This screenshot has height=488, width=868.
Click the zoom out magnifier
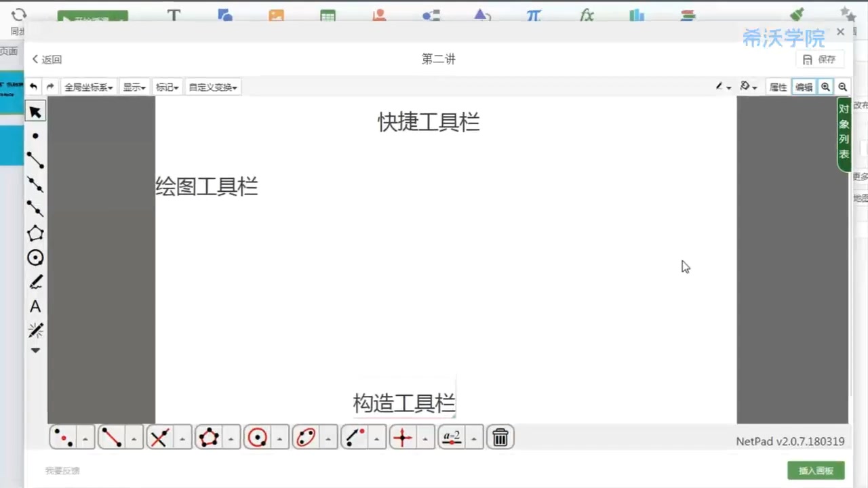[x=842, y=87]
